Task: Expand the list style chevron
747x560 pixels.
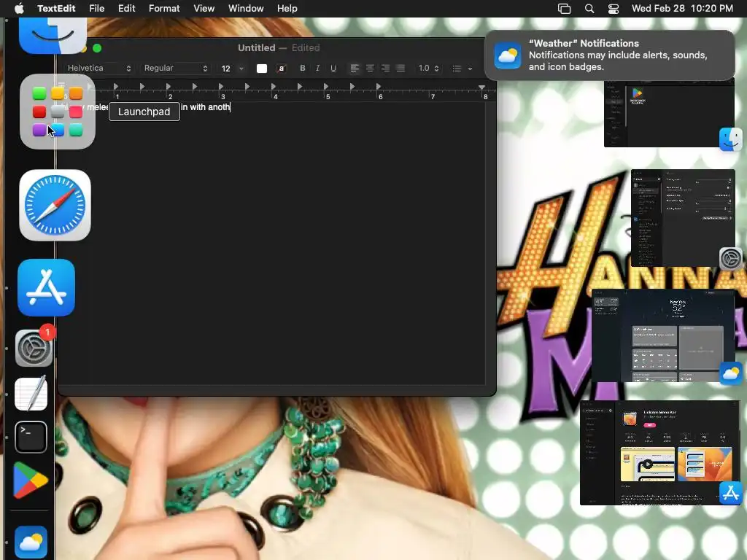Action: [471, 69]
